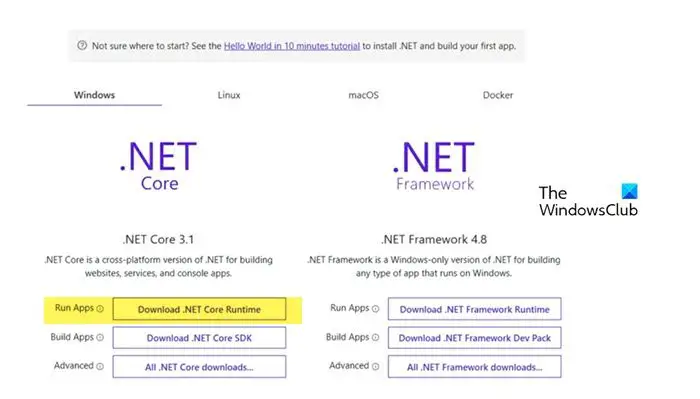Click the .NET Core logo
This screenshot has height=399, width=700.
158,166
